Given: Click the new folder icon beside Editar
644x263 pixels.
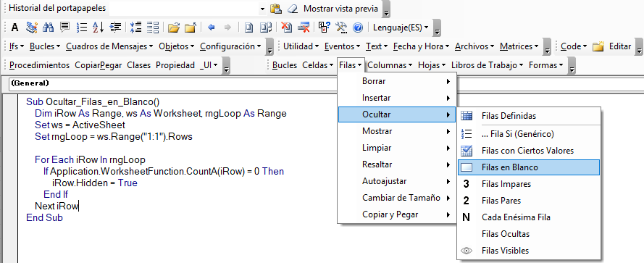Looking at the screenshot, I should tap(598, 46).
